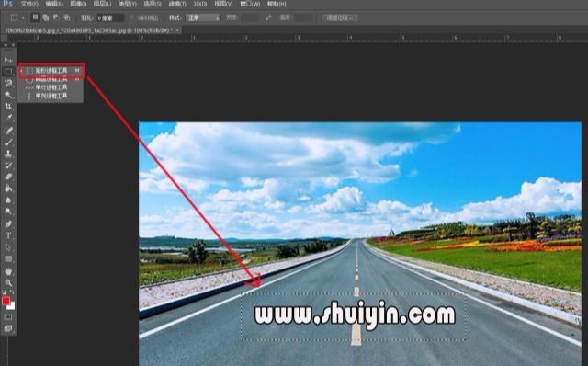Image resolution: width=588 pixels, height=366 pixels.
Task: Click the 羽化 feather input field
Action: coord(110,17)
